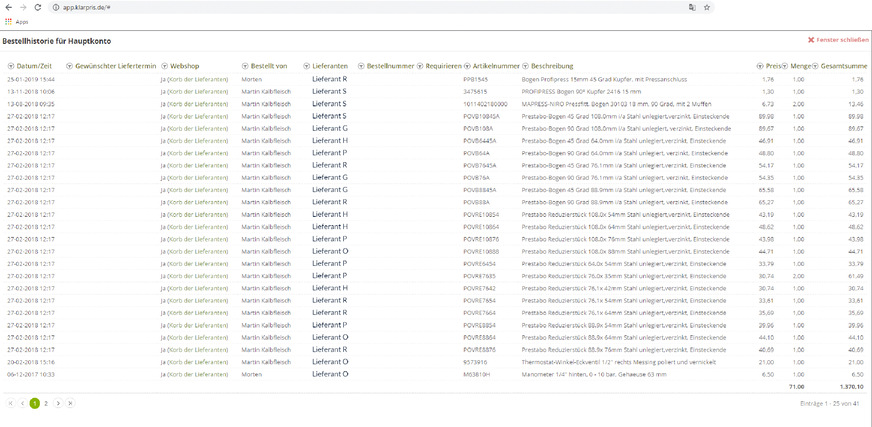Go to the previous page of entries
The width and height of the screenshot is (872, 427).
click(x=22, y=404)
